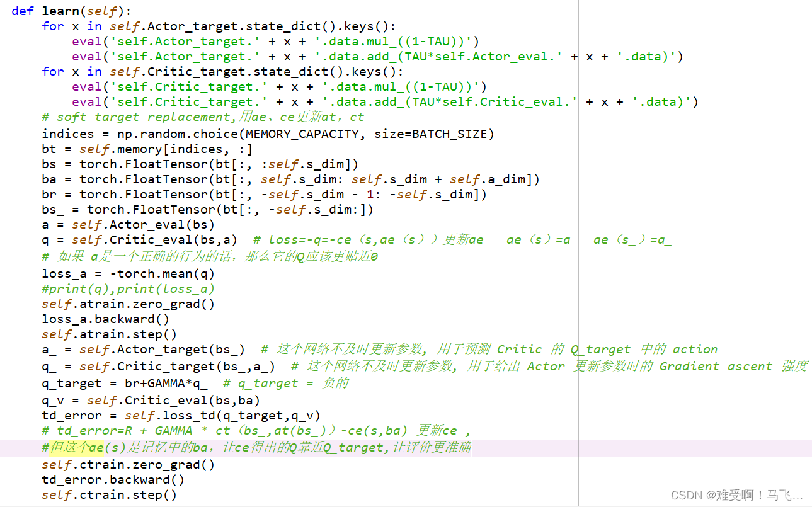Image resolution: width=812 pixels, height=507 pixels.
Task: Click the eval line with TAU*self.Actor_eval
Action: [378, 57]
